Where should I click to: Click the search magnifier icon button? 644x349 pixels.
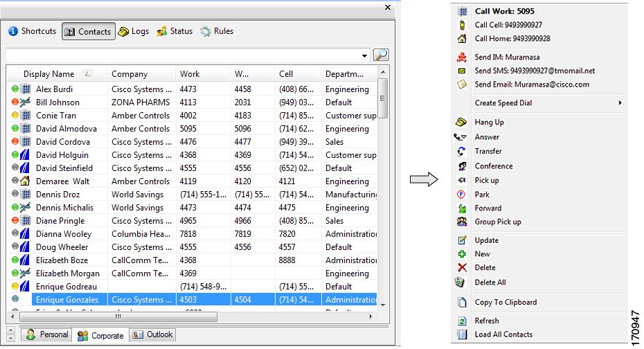[x=381, y=55]
